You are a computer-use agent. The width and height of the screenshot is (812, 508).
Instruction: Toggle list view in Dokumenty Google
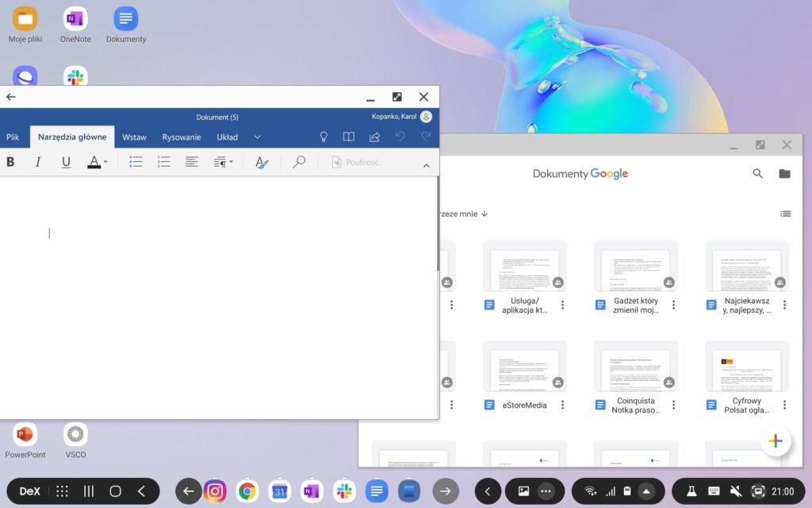click(786, 214)
